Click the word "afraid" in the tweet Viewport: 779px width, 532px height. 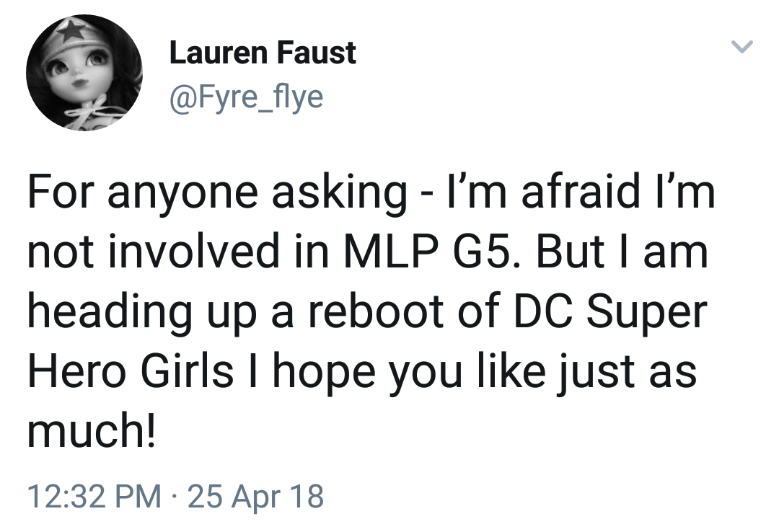pyautogui.click(x=580, y=192)
